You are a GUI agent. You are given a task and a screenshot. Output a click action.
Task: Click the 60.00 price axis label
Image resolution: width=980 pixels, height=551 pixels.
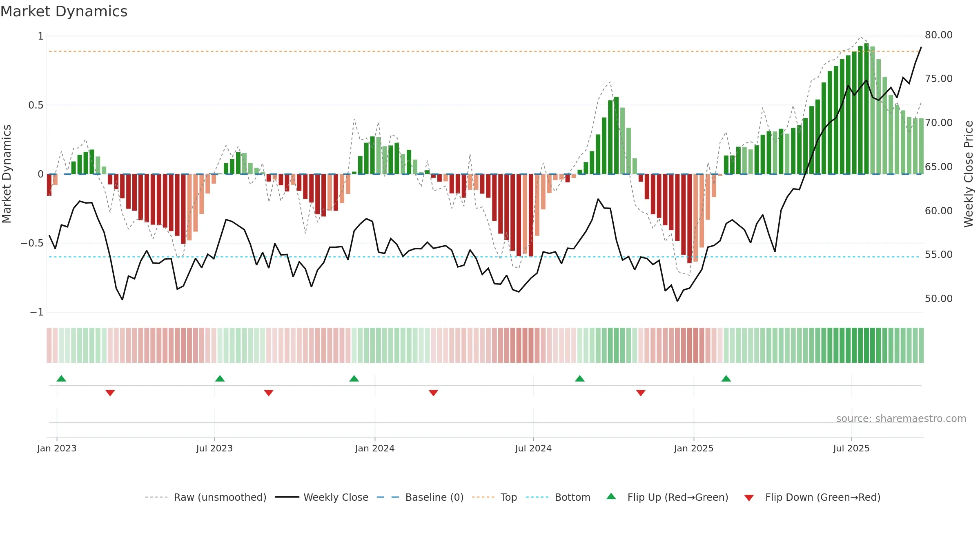pyautogui.click(x=939, y=211)
